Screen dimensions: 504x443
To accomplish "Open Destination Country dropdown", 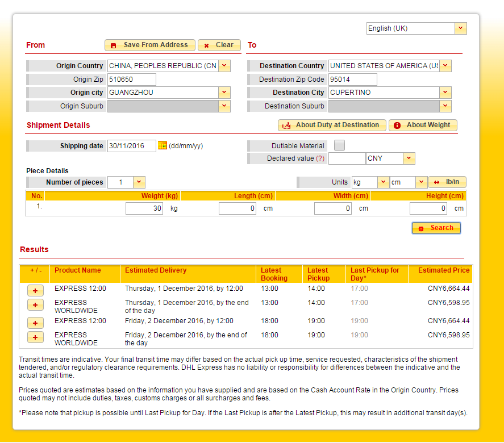I will click(x=445, y=65).
